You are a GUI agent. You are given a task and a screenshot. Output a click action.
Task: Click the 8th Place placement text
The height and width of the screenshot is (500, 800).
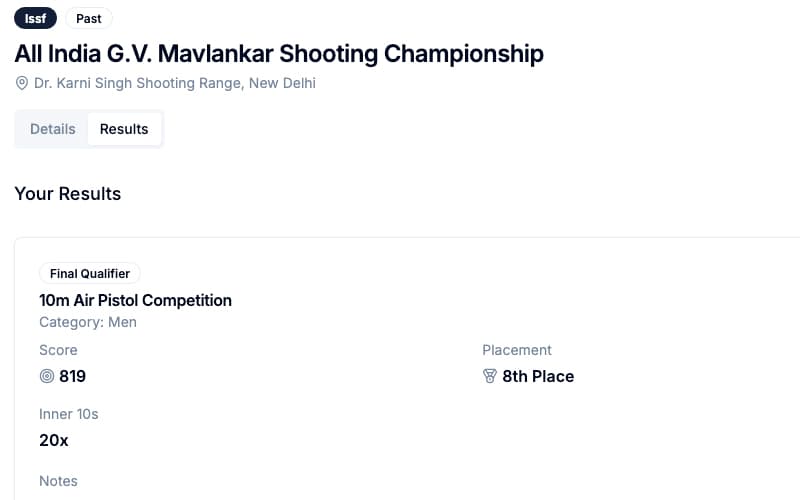(538, 377)
